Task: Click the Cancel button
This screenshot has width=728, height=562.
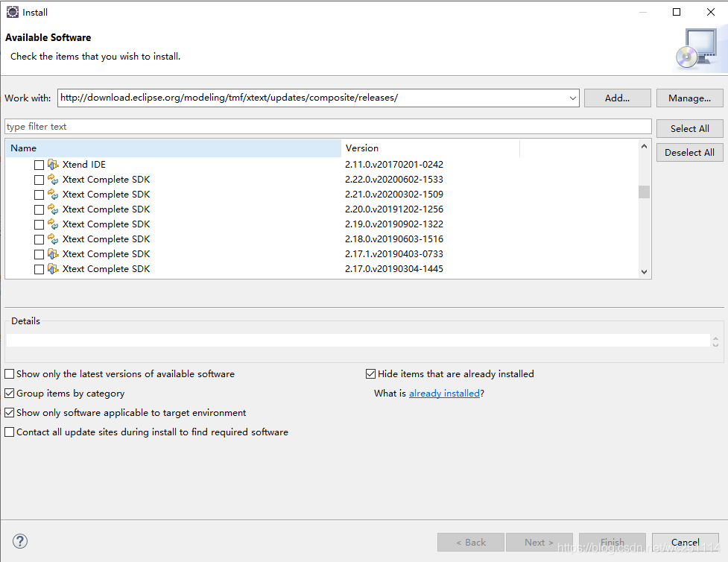Action: 686,542
